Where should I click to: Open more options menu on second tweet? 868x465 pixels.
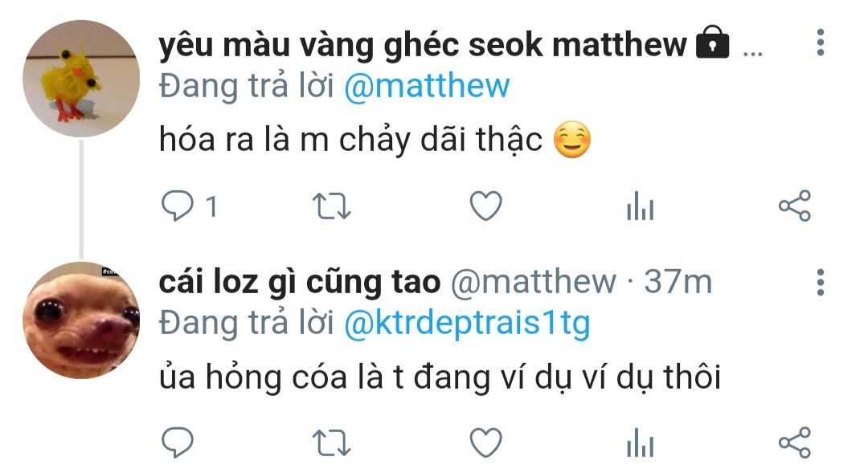pos(821,282)
